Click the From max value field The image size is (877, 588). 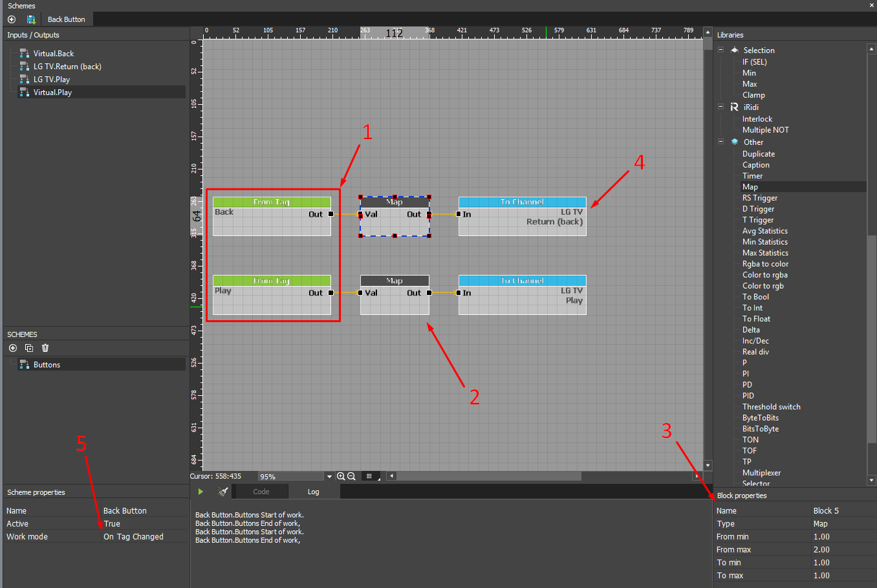tap(841, 550)
